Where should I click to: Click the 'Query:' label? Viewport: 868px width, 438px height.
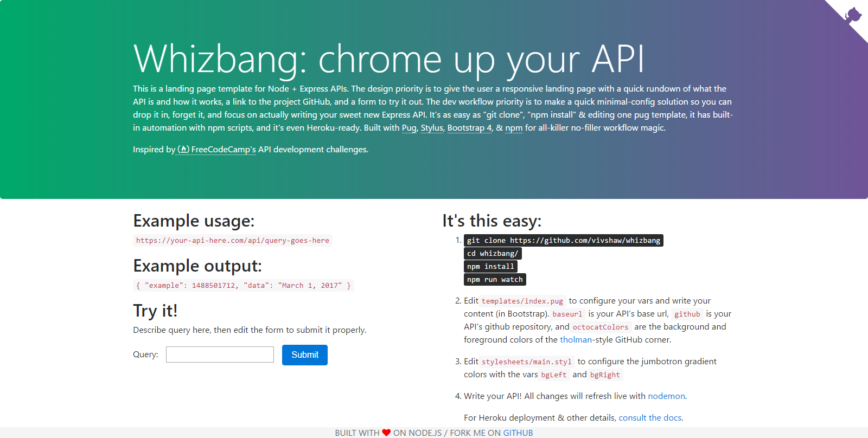[145, 355]
